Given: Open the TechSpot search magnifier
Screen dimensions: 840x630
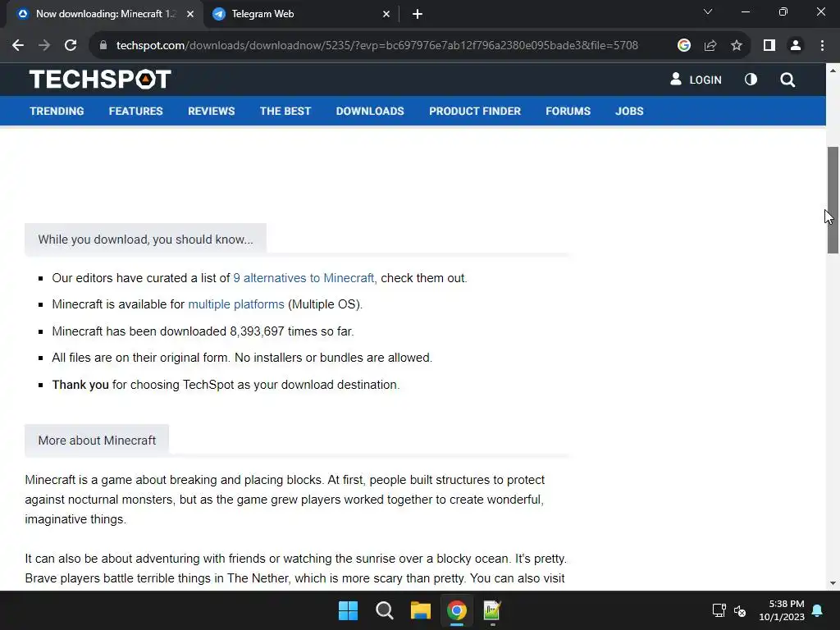Looking at the screenshot, I should [x=787, y=80].
